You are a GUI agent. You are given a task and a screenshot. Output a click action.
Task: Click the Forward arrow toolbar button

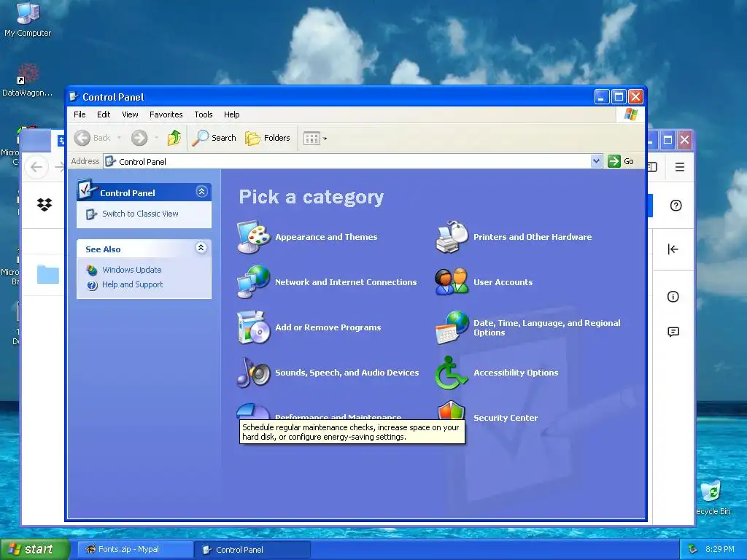pos(139,138)
